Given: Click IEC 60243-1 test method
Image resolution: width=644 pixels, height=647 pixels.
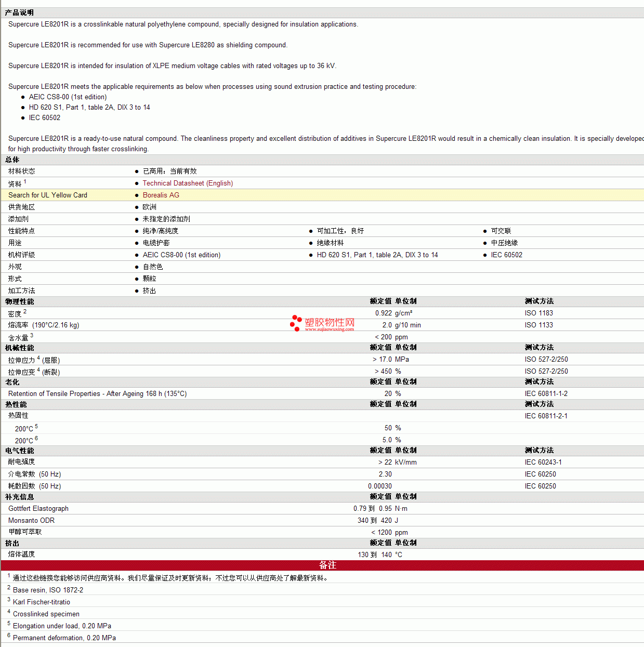Looking at the screenshot, I should 543,462.
